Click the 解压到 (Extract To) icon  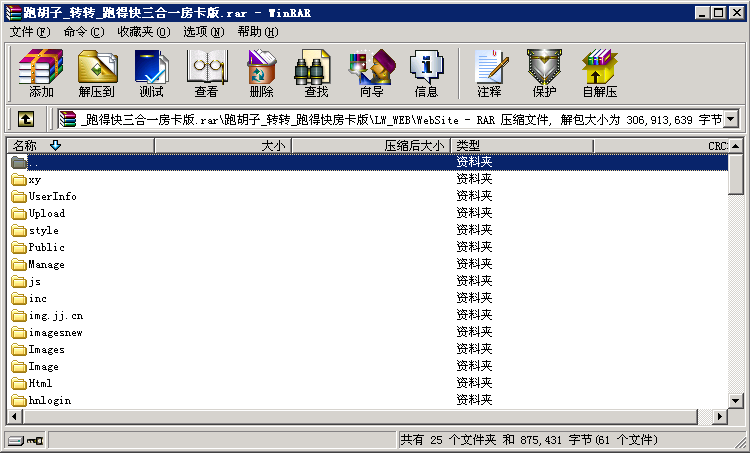click(x=96, y=73)
